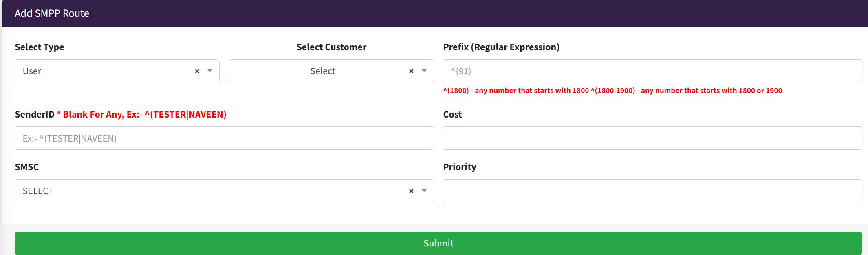This screenshot has width=868, height=255.
Task: Click into the SenderID text field
Action: [224, 138]
